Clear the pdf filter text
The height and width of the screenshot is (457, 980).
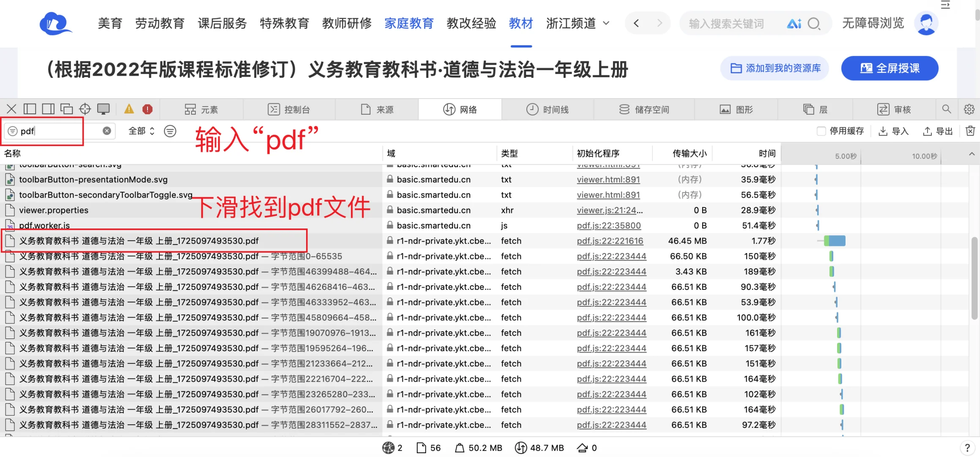tap(107, 131)
